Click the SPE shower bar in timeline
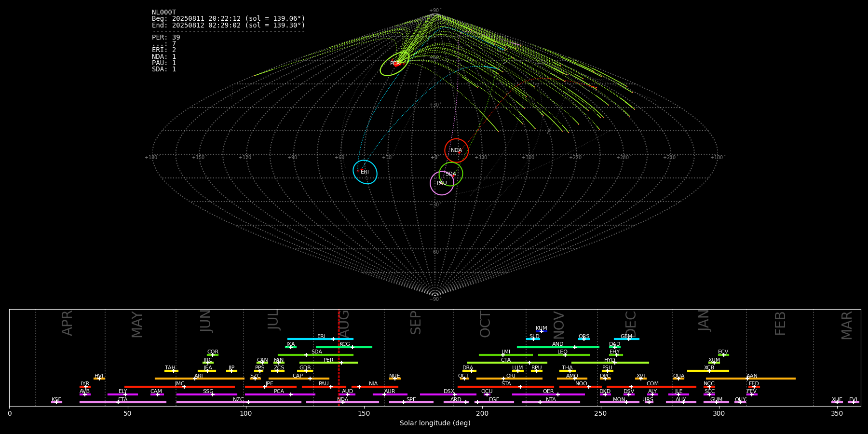The image size is (868, 434). [411, 402]
